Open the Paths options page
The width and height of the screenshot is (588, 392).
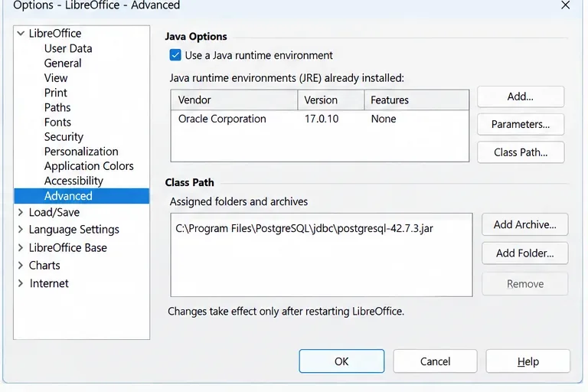(x=57, y=107)
